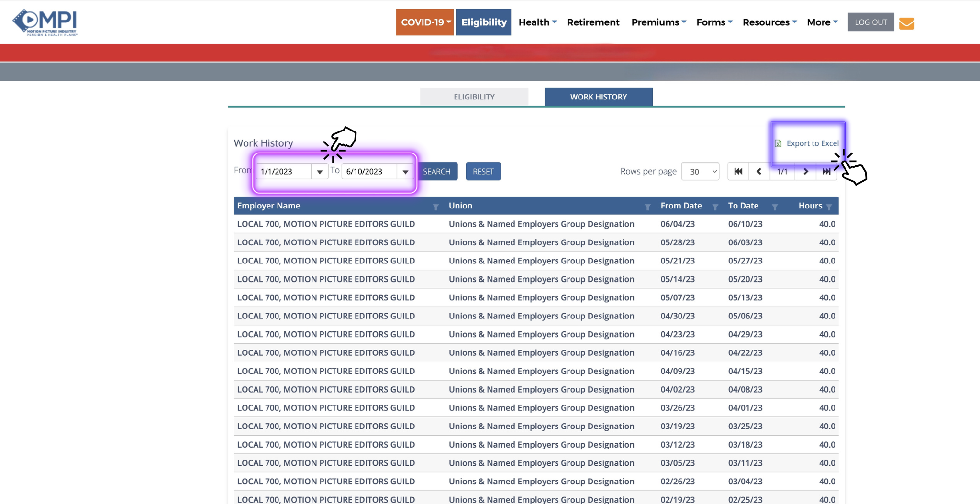Open the From date picker arrow
Screen dimensions: 980x504
click(x=319, y=171)
